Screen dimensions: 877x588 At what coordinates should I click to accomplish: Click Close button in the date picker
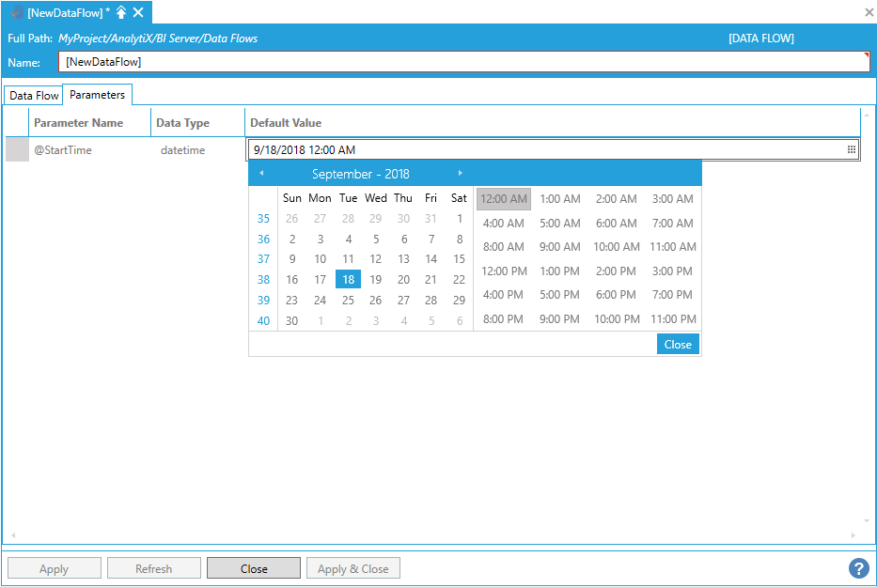tap(678, 345)
